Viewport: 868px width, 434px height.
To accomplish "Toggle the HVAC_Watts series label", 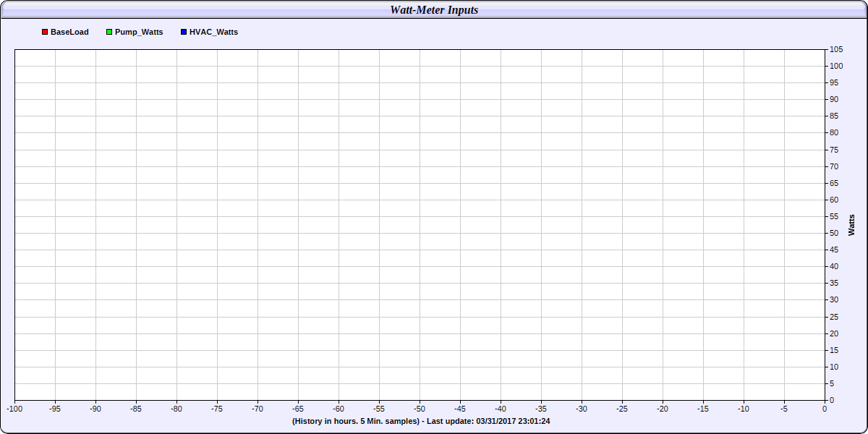I will 213,33.
